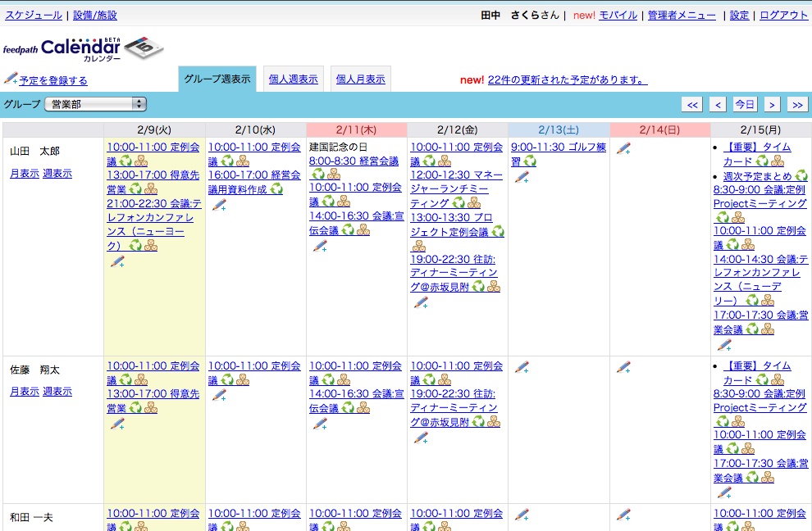812x531 pixels.
Task: Click the pencil icon beside 予定を登録する
Action: 11,79
